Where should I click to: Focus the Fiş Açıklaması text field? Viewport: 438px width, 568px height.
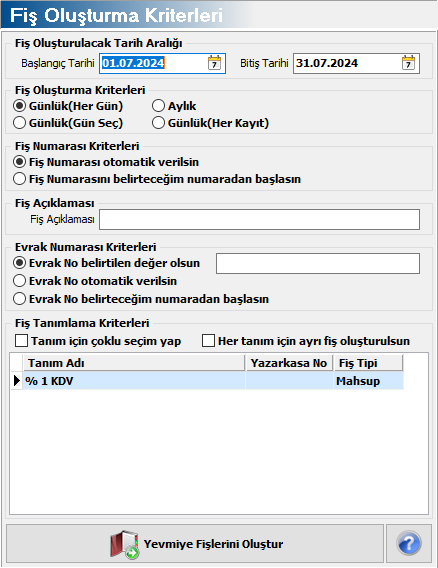coord(259,220)
